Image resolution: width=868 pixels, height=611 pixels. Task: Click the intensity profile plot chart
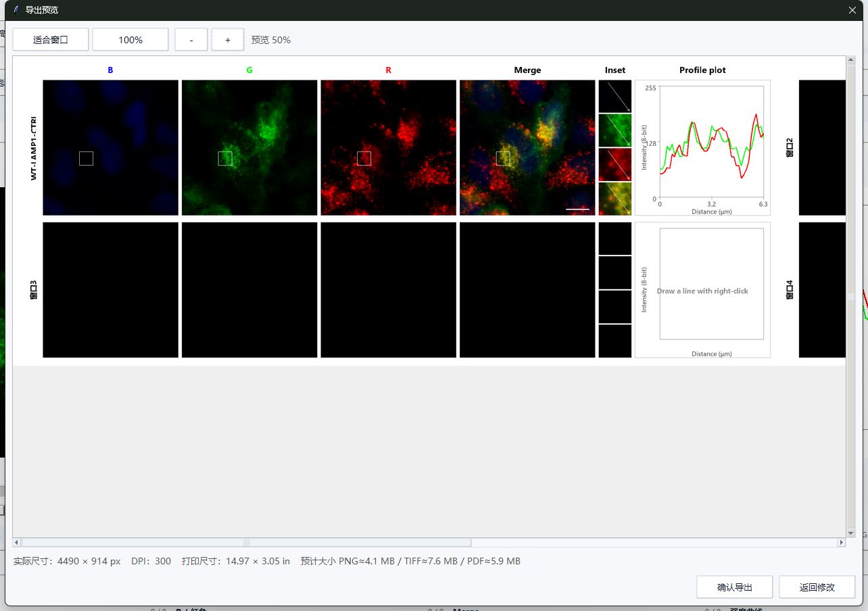click(702, 147)
